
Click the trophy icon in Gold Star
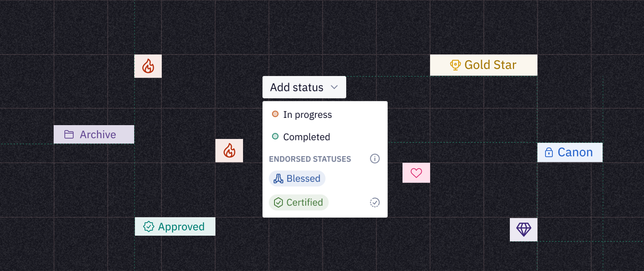coord(455,65)
